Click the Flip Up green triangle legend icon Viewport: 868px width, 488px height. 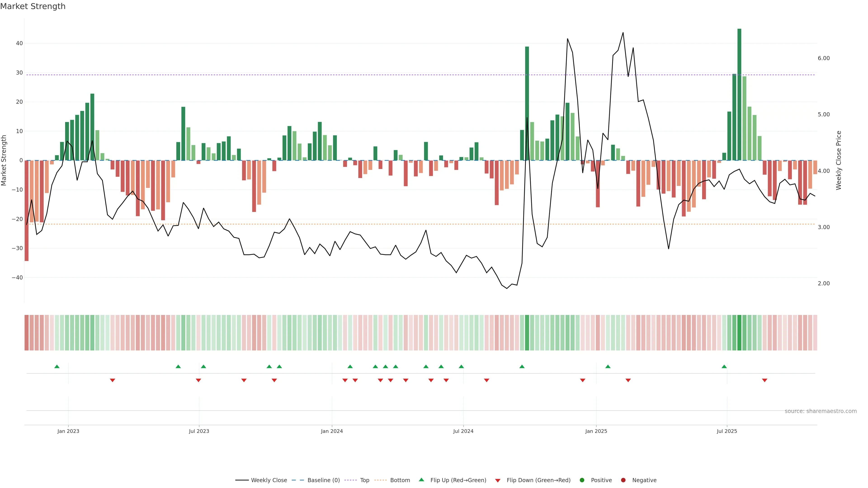click(x=421, y=480)
